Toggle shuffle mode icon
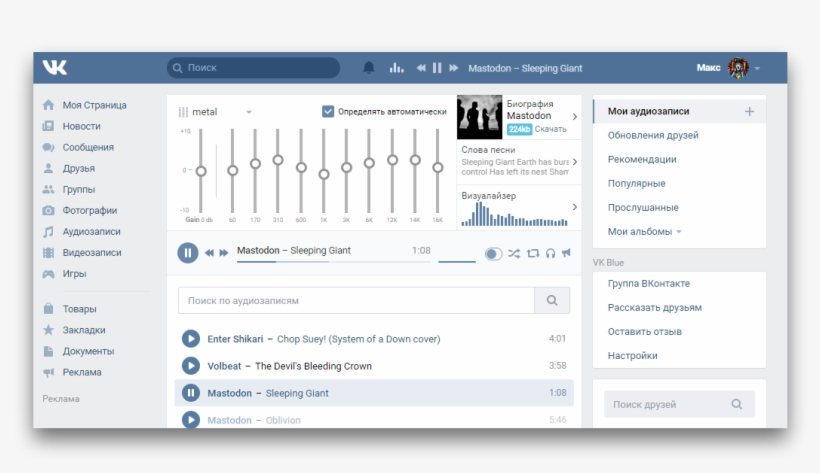Viewport: 820px width, 473px height. pos(514,253)
